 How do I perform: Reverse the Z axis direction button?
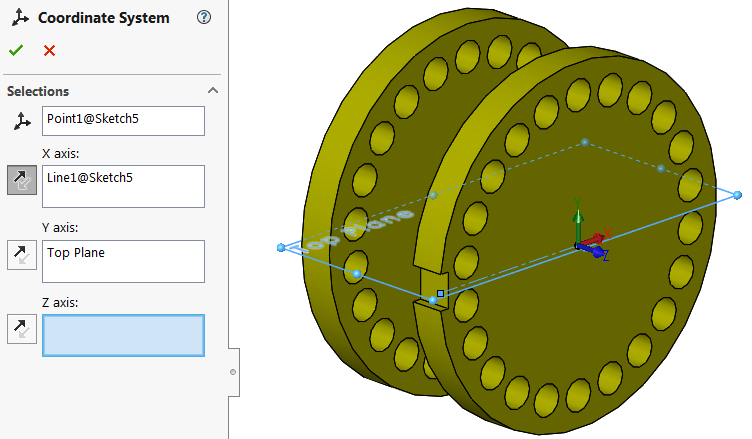[x=22, y=329]
